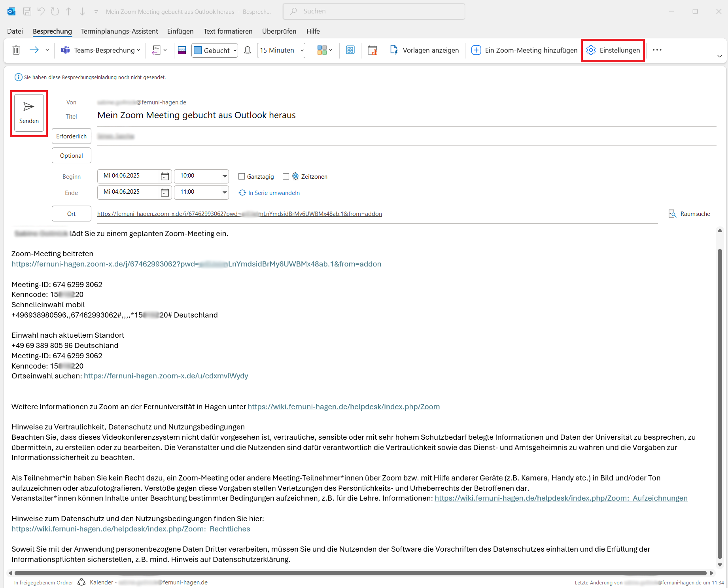Go to previous item with up arrow
This screenshot has width=728, height=588.
tap(69, 11)
